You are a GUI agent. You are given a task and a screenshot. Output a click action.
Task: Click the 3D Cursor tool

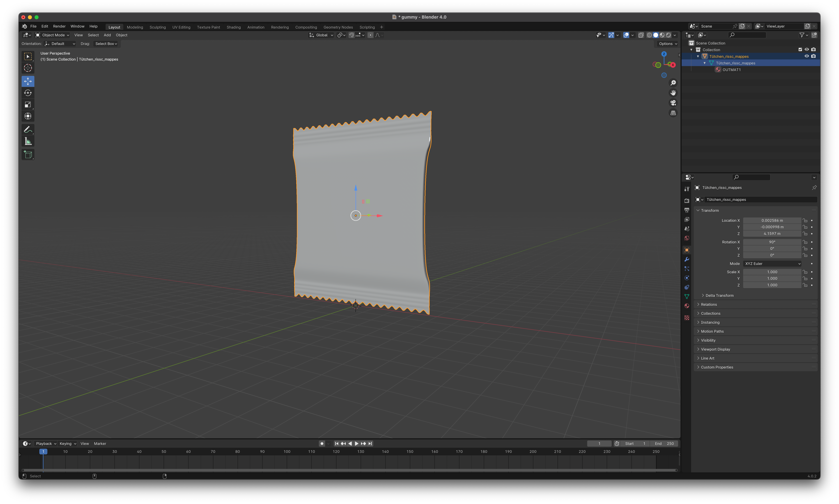click(28, 68)
